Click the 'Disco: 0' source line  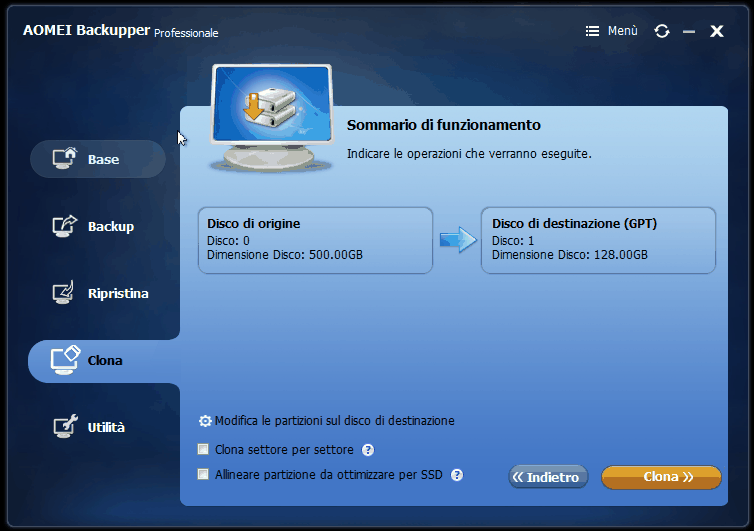click(228, 240)
